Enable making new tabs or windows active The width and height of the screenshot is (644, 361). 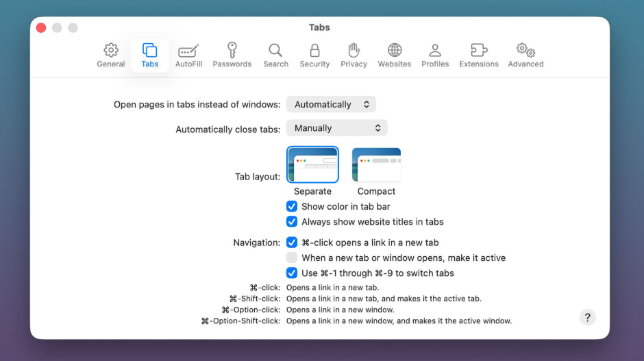coord(292,258)
